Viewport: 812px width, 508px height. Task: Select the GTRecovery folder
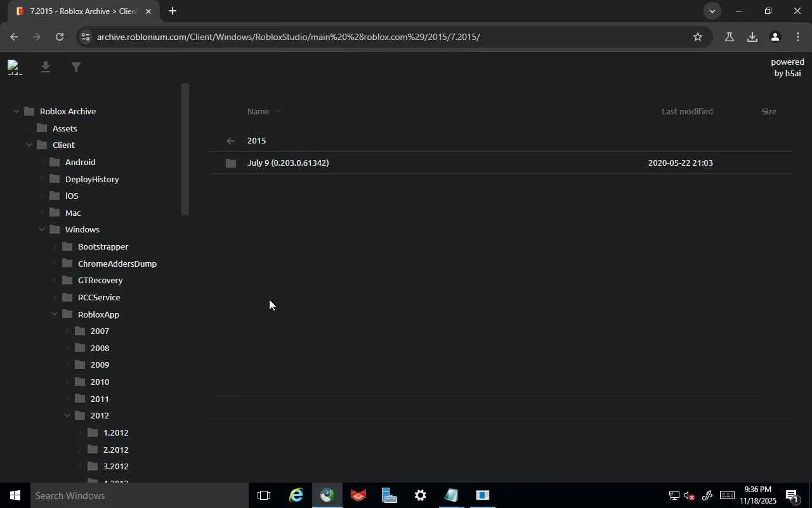[100, 280]
